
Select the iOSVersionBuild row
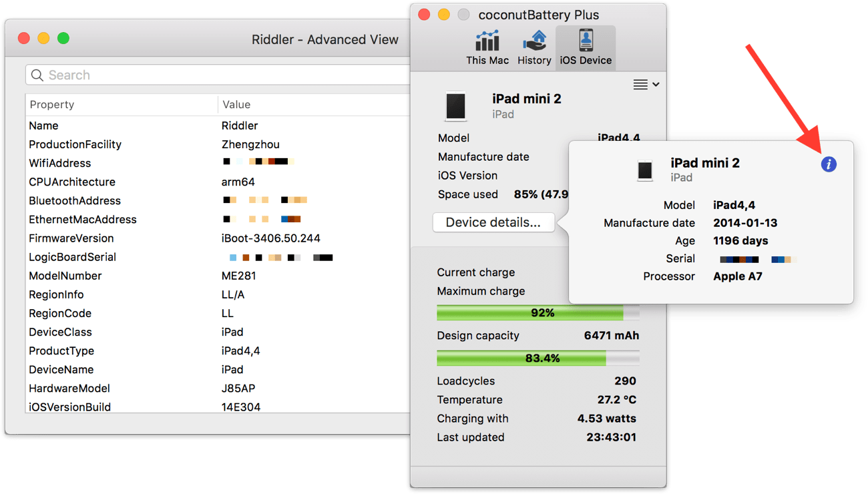218,407
